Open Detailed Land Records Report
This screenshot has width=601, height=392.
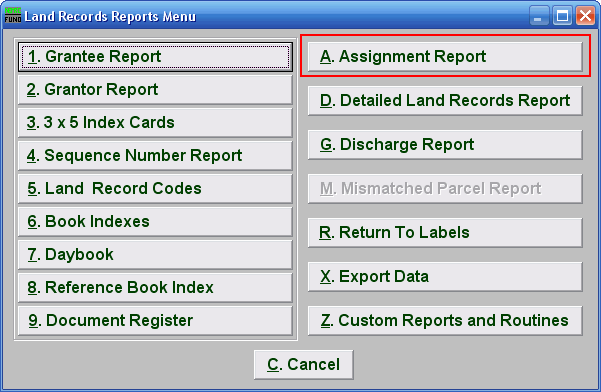pyautogui.click(x=445, y=101)
